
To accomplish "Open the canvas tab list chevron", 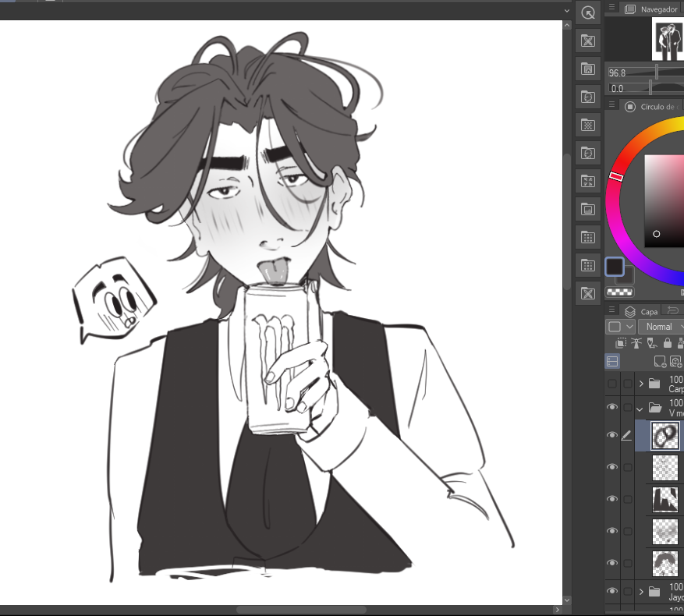I will pyautogui.click(x=567, y=10).
